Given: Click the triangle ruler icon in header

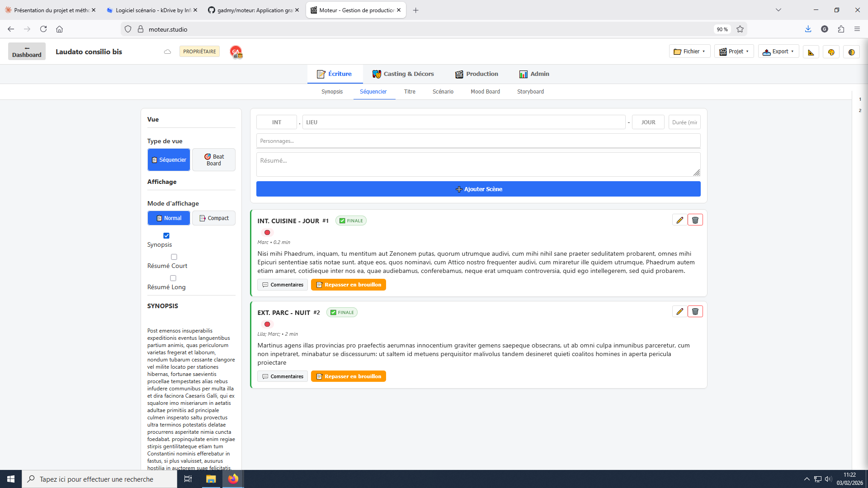Looking at the screenshot, I should tap(811, 52).
